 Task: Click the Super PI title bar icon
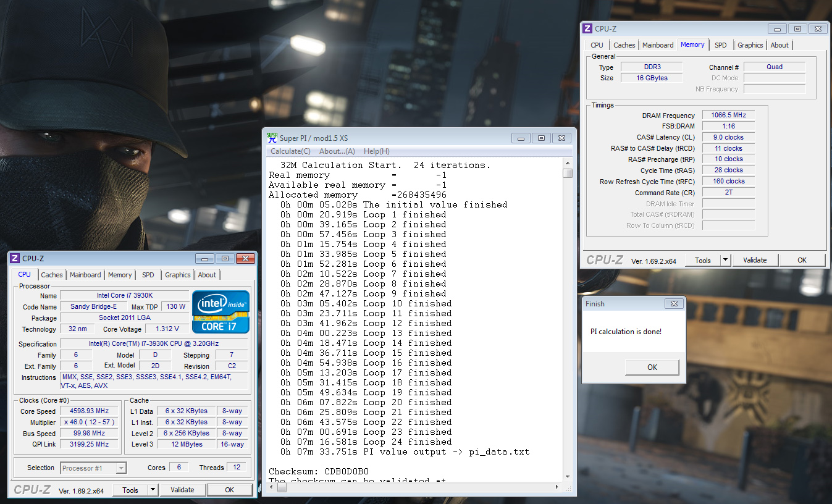click(x=272, y=138)
